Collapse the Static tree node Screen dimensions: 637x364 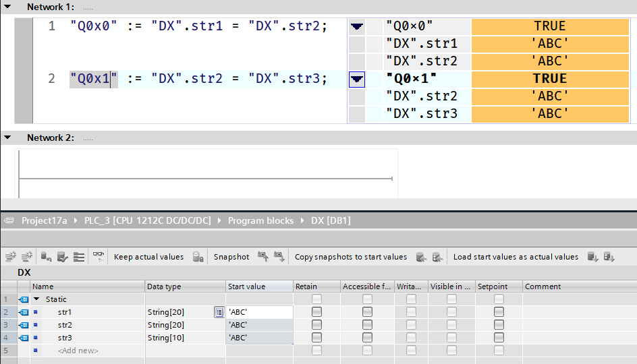coord(37,299)
